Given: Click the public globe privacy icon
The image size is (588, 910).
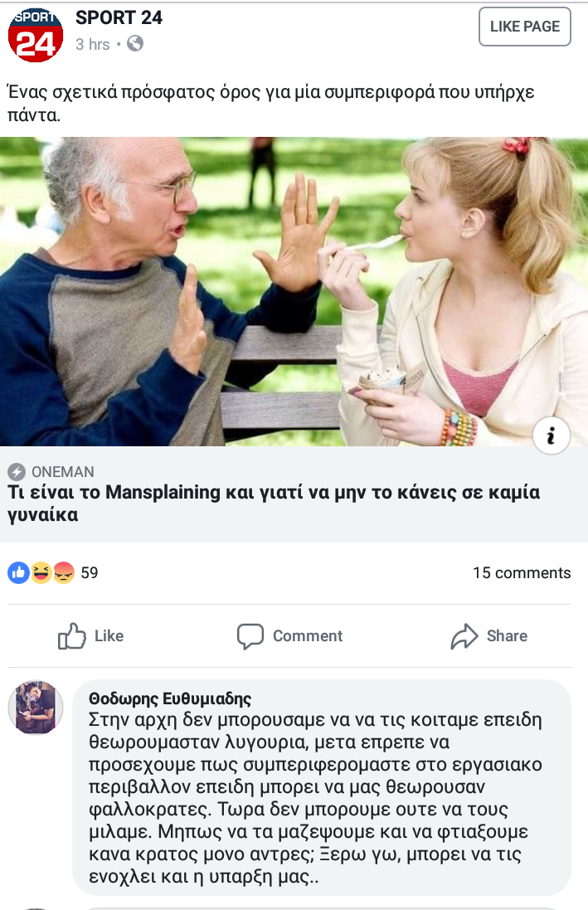Looking at the screenshot, I should point(135,43).
